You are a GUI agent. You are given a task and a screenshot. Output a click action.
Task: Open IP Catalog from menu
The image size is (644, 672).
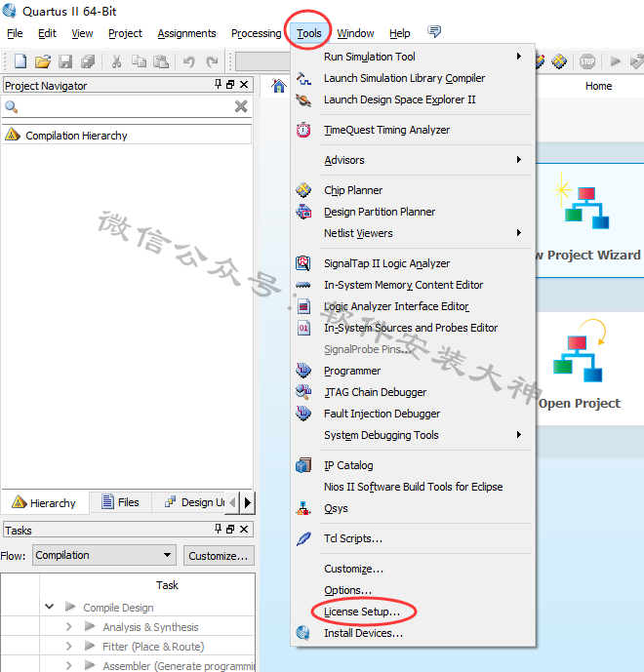coord(413,465)
